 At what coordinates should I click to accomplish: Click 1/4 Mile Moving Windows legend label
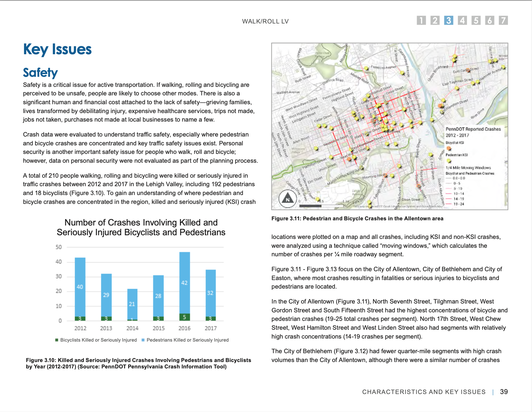[468, 168]
